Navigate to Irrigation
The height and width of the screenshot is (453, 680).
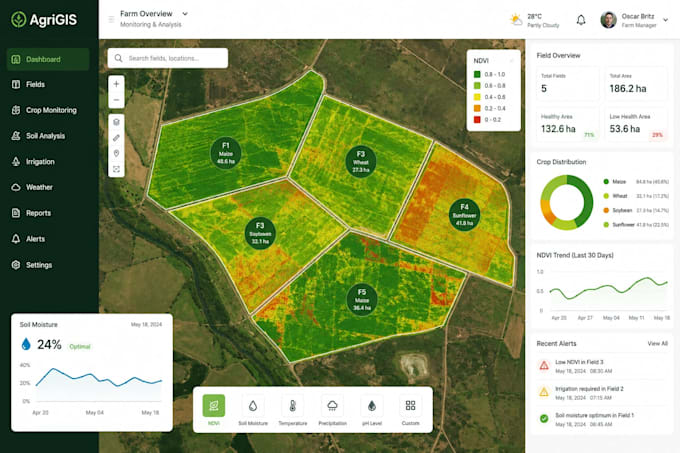coord(33,162)
